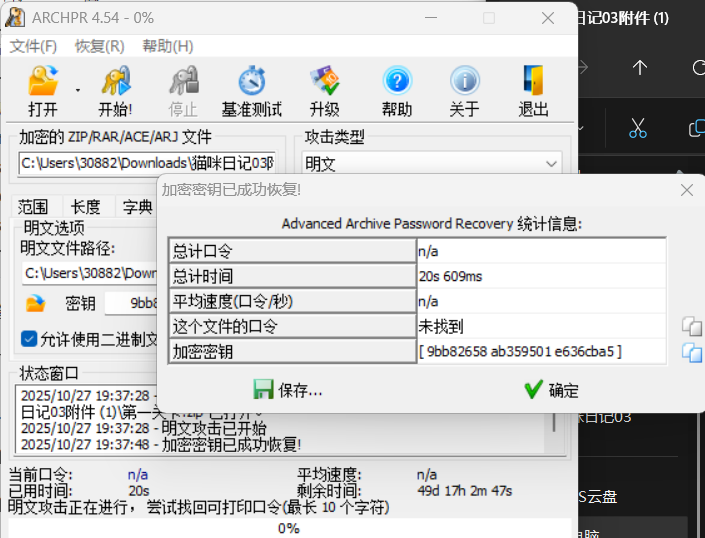Click 保存... to save recovery results
The height and width of the screenshot is (538, 705).
coord(288,390)
